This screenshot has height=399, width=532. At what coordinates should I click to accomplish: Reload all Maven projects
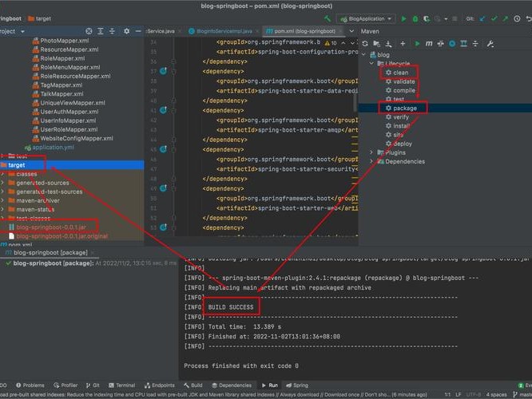(365, 43)
